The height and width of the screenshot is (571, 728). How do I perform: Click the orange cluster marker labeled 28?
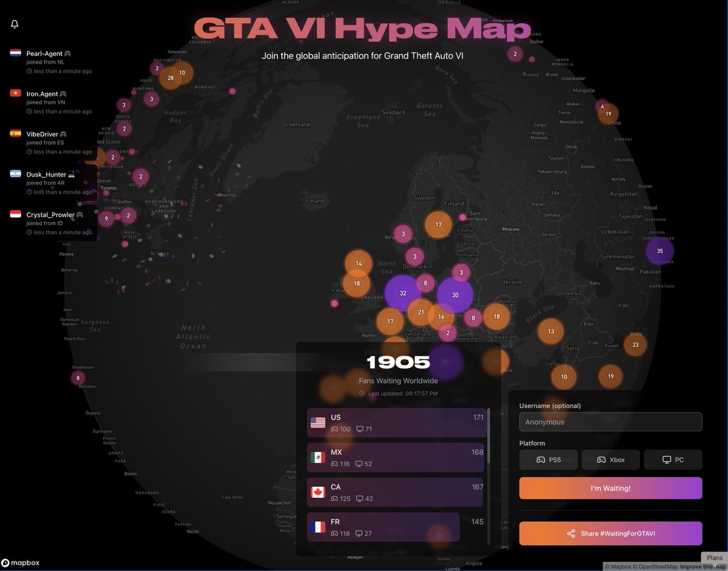click(x=170, y=78)
